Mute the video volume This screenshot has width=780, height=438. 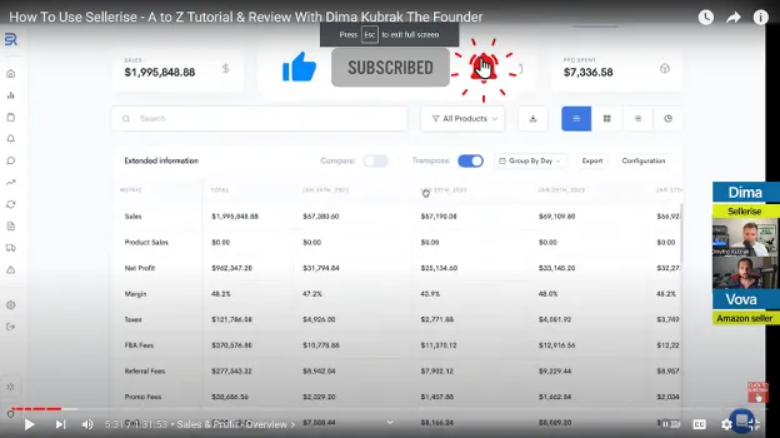point(88,424)
